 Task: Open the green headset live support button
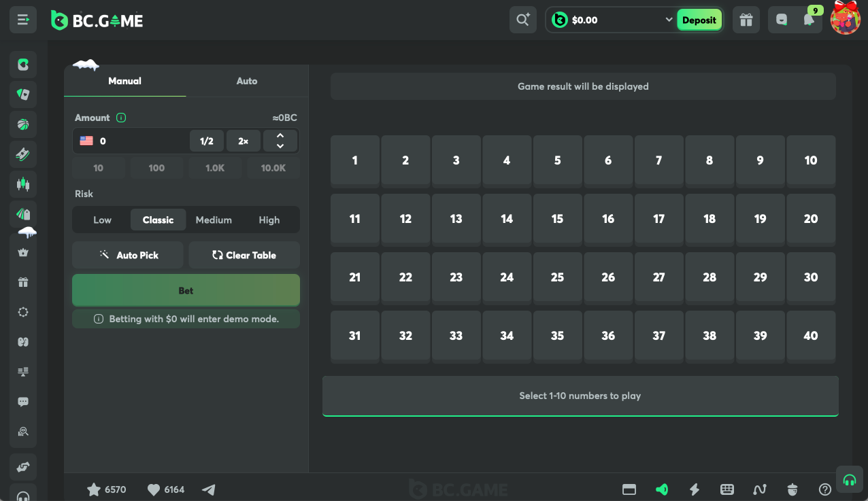coord(849,479)
